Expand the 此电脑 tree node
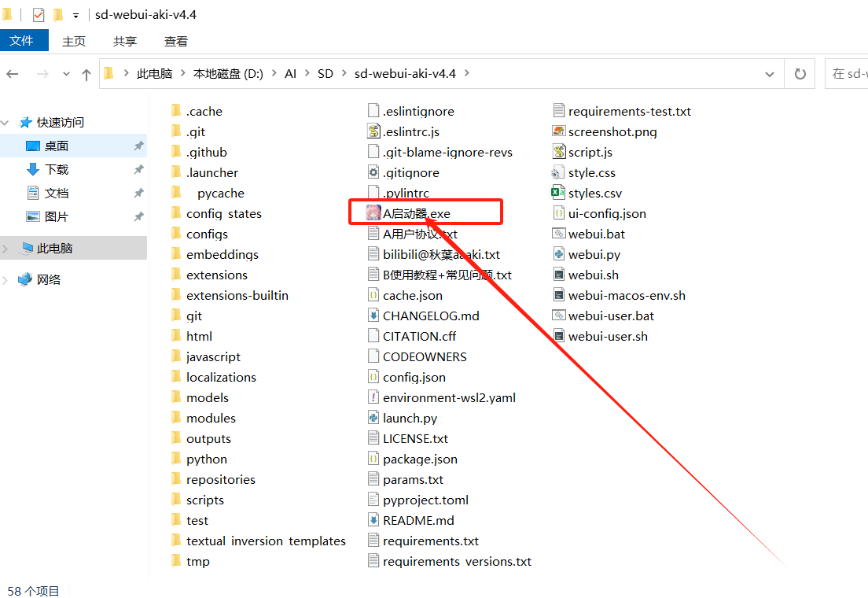This screenshot has width=868, height=598. tap(6, 249)
